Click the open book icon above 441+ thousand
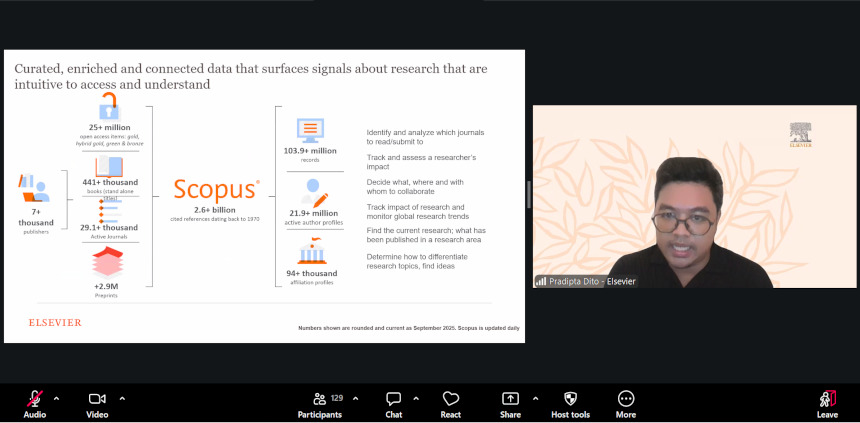 [109, 166]
